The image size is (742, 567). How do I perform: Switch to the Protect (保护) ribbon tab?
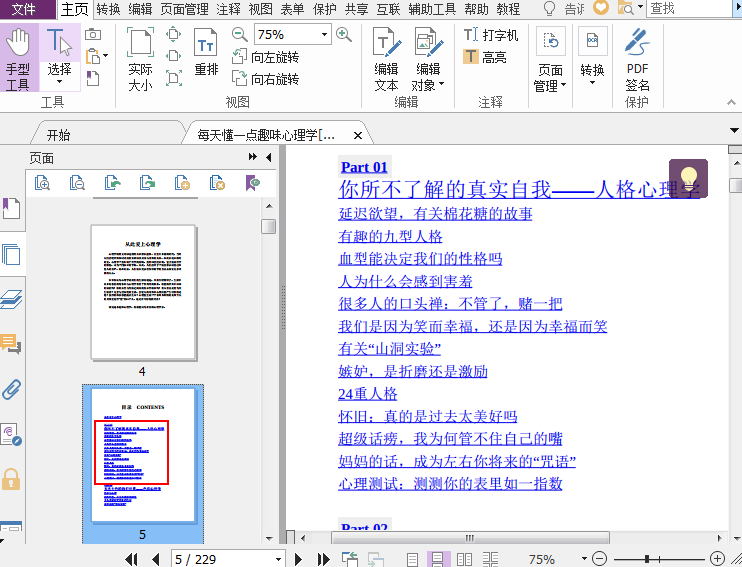pyautogui.click(x=325, y=9)
